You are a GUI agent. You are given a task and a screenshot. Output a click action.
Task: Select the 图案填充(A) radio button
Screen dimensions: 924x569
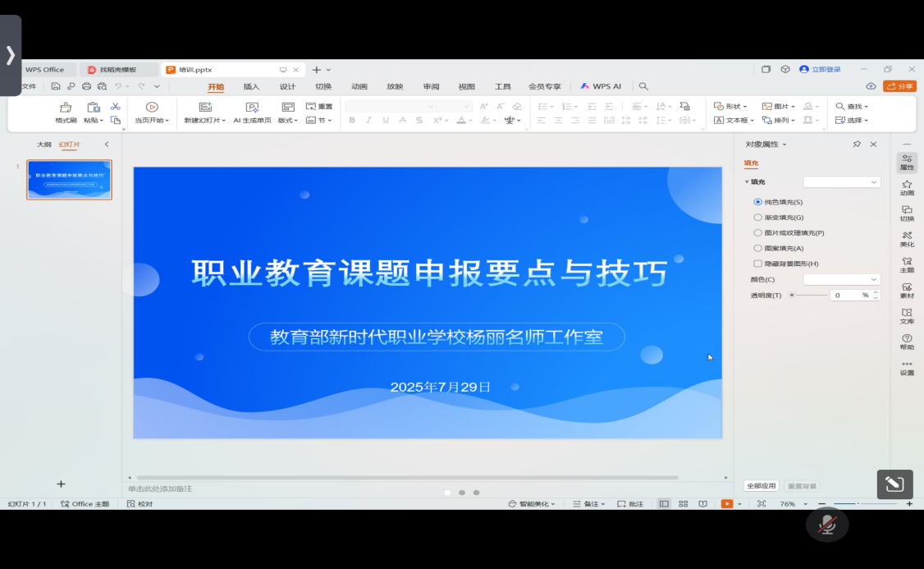click(x=759, y=248)
